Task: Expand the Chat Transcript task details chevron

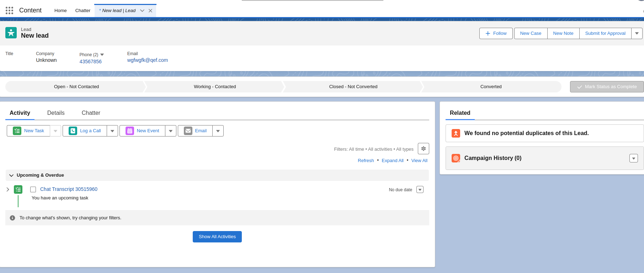Action: pos(8,189)
